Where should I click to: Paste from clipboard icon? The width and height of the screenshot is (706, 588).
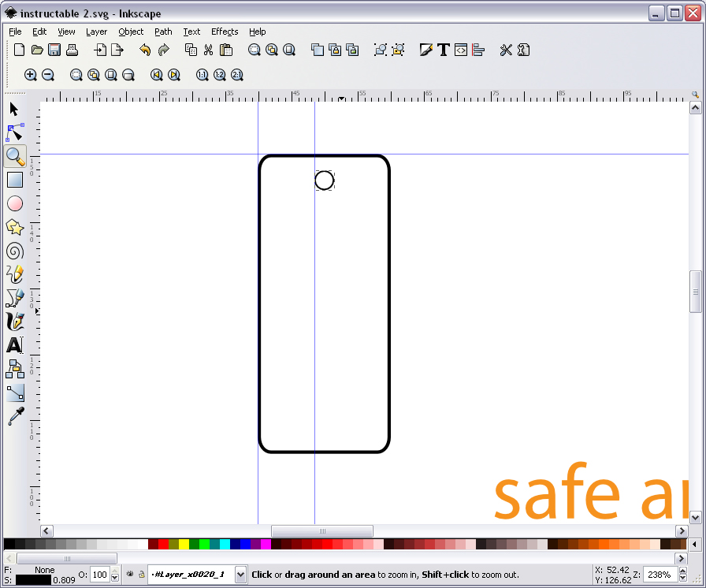(x=226, y=50)
